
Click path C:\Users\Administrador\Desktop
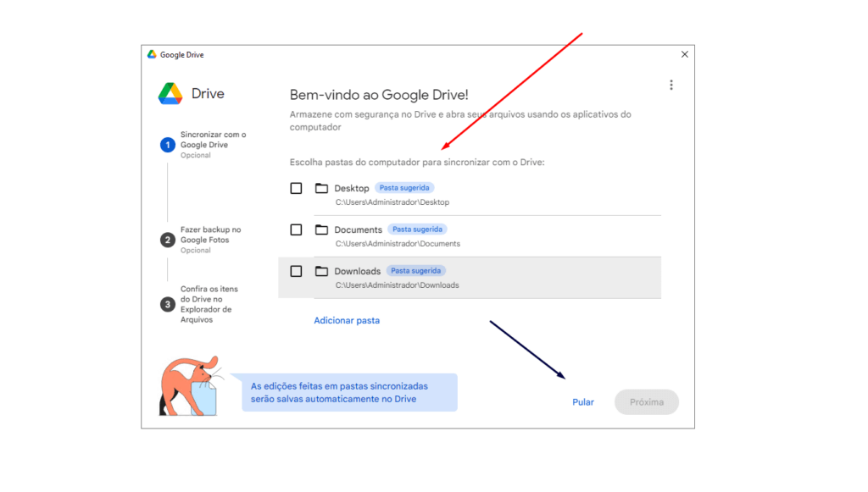[392, 202]
